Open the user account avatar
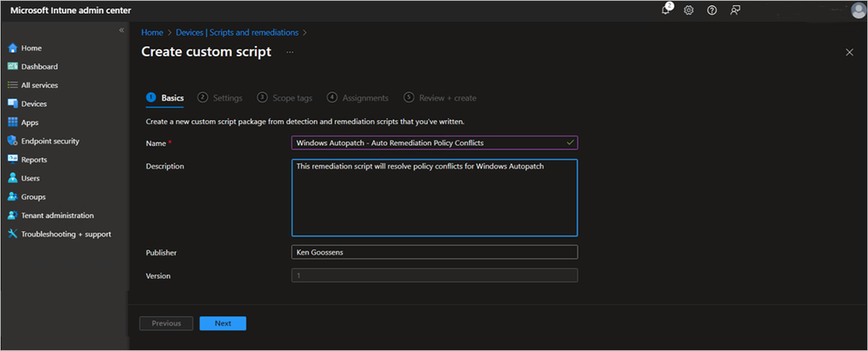This screenshot has height=351, width=868. (858, 11)
